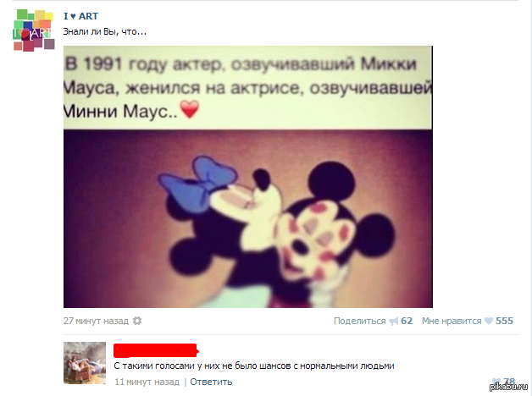
Task: Click the comment's like count 78
Action: 509,382
